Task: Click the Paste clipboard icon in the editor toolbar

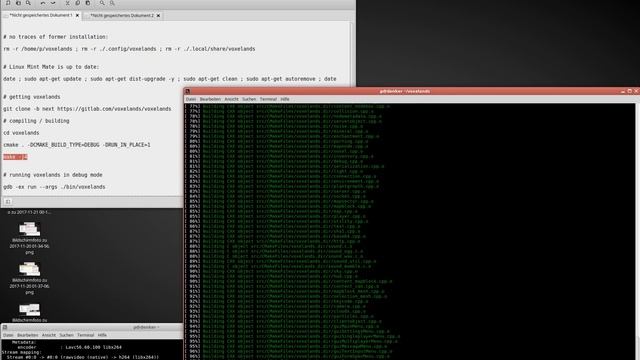Action: [88, 3]
